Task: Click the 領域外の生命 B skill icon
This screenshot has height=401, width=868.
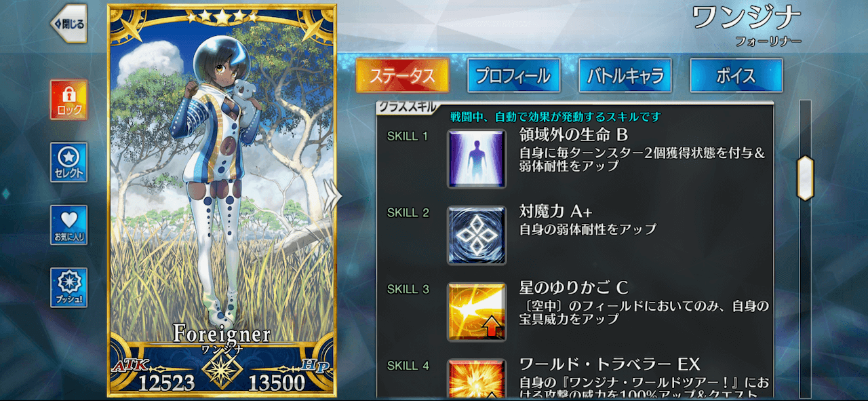Action: tap(476, 159)
